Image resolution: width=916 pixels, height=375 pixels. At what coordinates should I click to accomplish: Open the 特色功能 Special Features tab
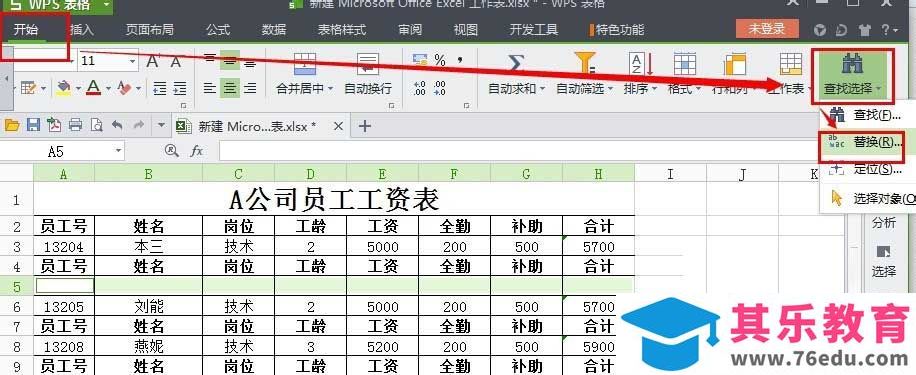[x=617, y=29]
